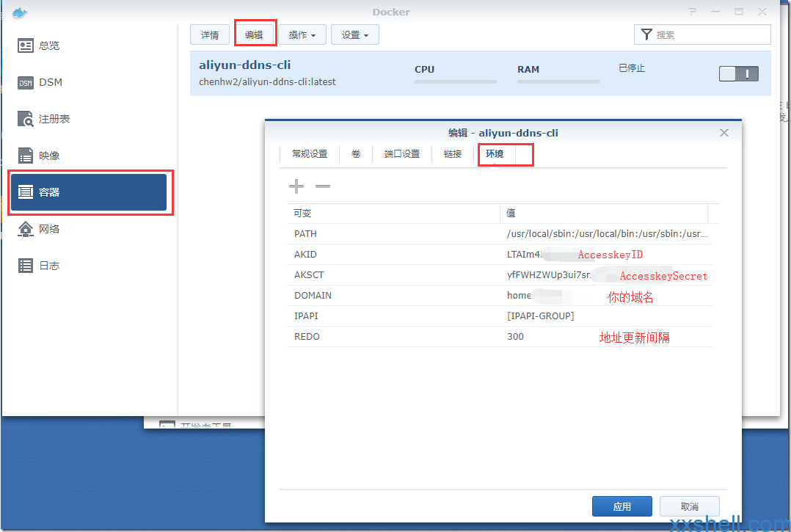This screenshot has height=532, width=791.
Task: Expand the 设置 settings dropdown
Action: click(354, 34)
